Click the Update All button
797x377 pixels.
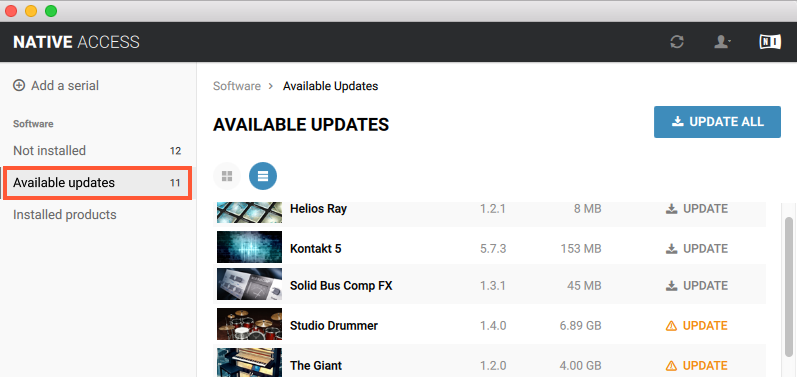(x=717, y=122)
